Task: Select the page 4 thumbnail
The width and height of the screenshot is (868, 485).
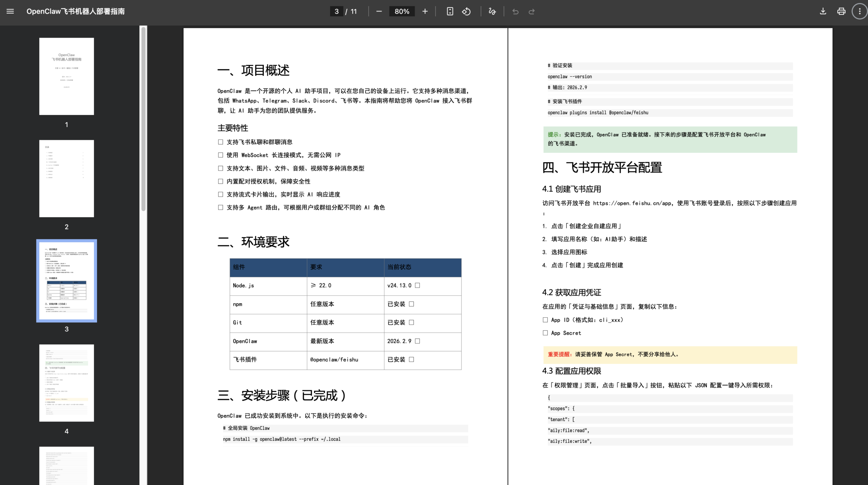Action: point(66,383)
